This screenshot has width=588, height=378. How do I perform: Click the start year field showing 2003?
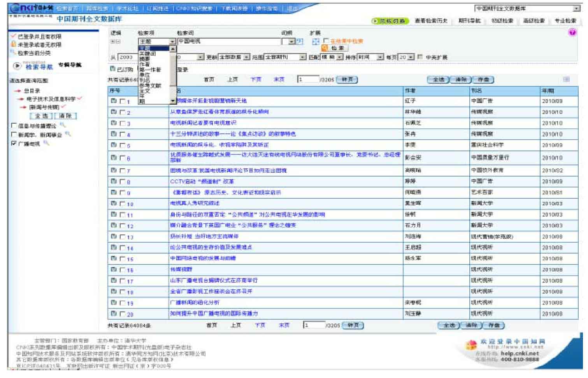click(127, 57)
